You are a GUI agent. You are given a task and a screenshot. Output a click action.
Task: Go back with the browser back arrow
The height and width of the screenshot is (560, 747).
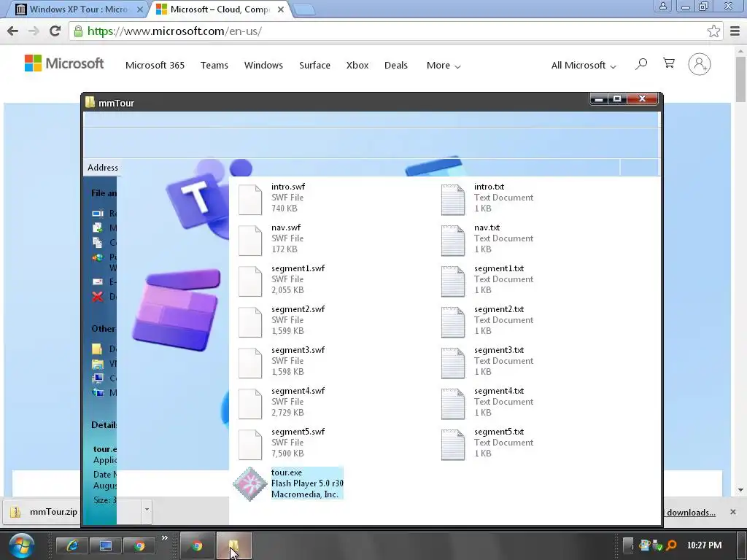coord(13,31)
